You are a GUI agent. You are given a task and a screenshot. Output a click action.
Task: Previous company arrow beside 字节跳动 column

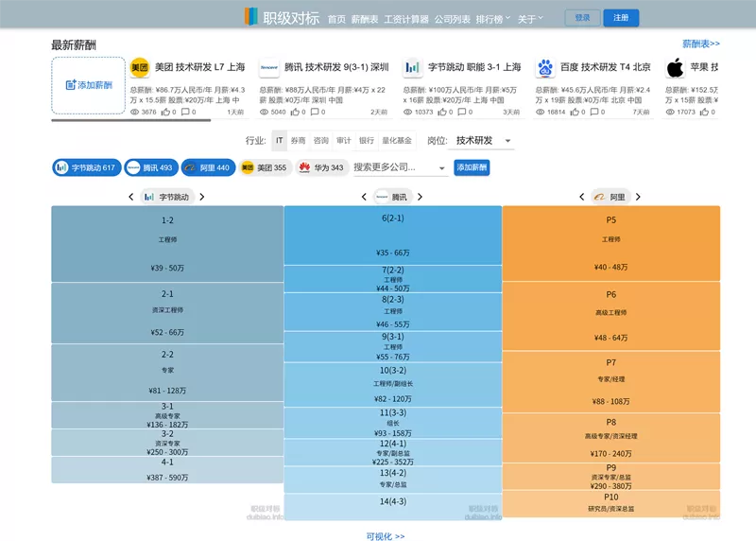[131, 197]
